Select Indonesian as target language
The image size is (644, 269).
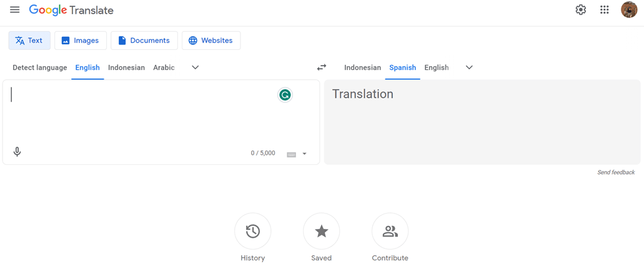[363, 68]
